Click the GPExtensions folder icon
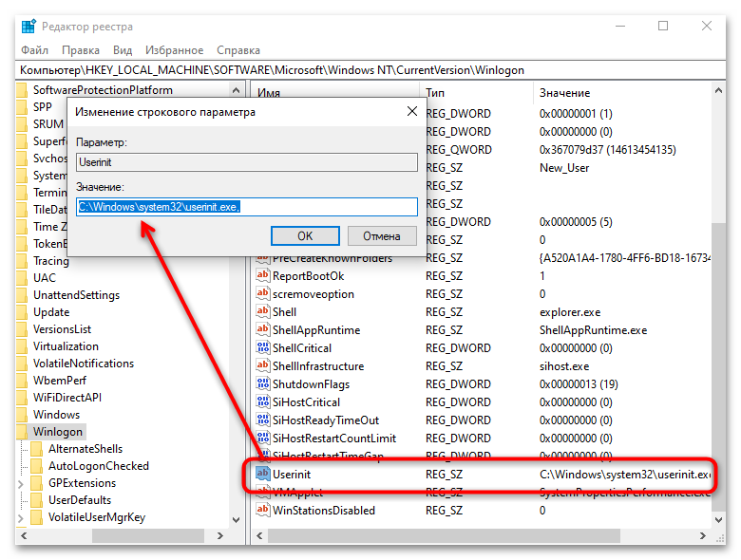Viewport: 741px width, 560px height. tap(36, 482)
